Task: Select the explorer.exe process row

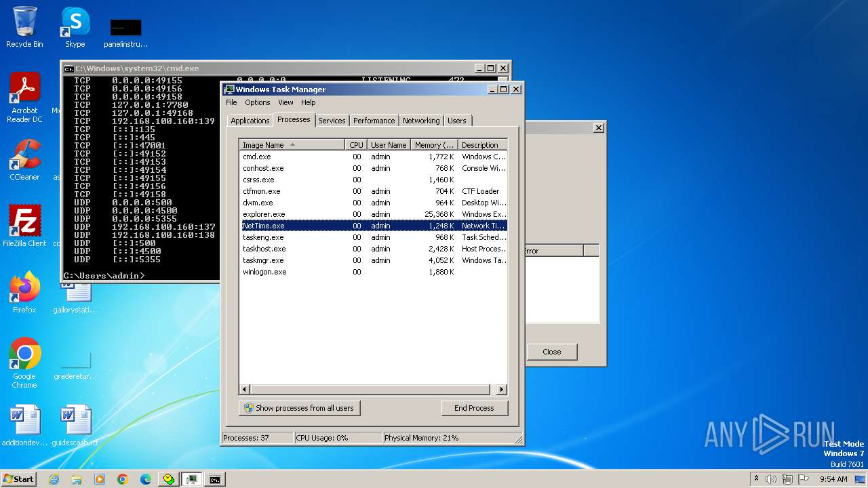Action: pyautogui.click(x=374, y=214)
